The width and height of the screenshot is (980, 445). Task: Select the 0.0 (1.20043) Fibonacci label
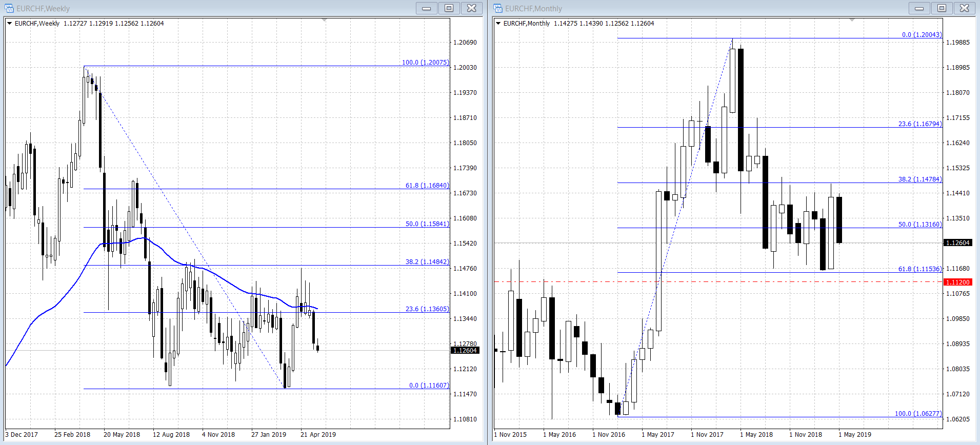pos(922,34)
